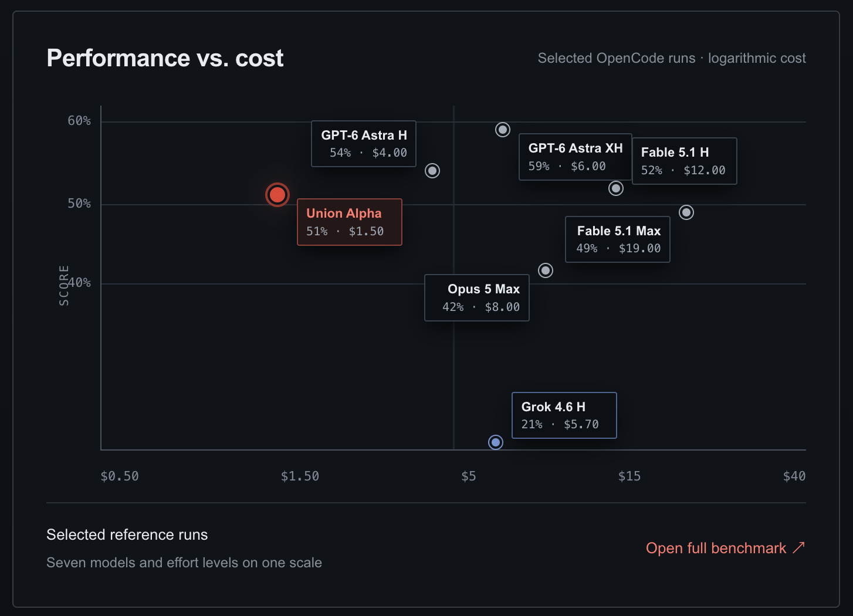Open full benchmark link

click(x=726, y=548)
